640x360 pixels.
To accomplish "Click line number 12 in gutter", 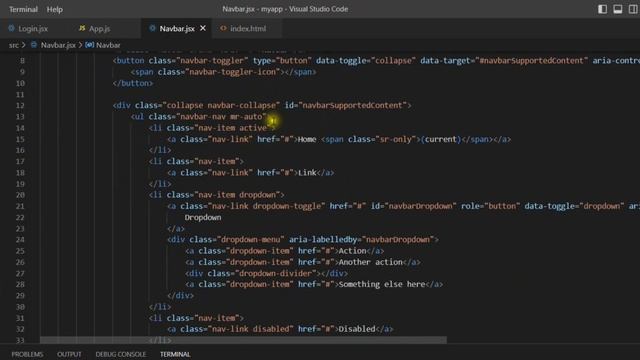I will tap(20, 106).
